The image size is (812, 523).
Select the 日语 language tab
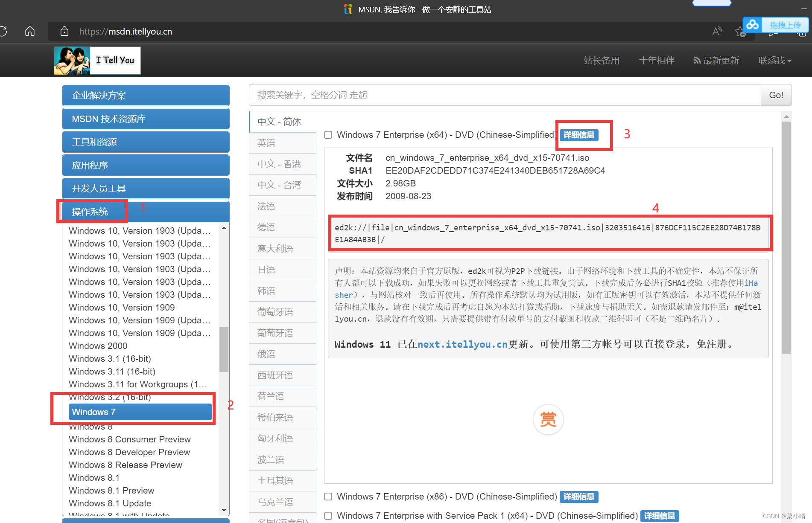pyautogui.click(x=283, y=270)
